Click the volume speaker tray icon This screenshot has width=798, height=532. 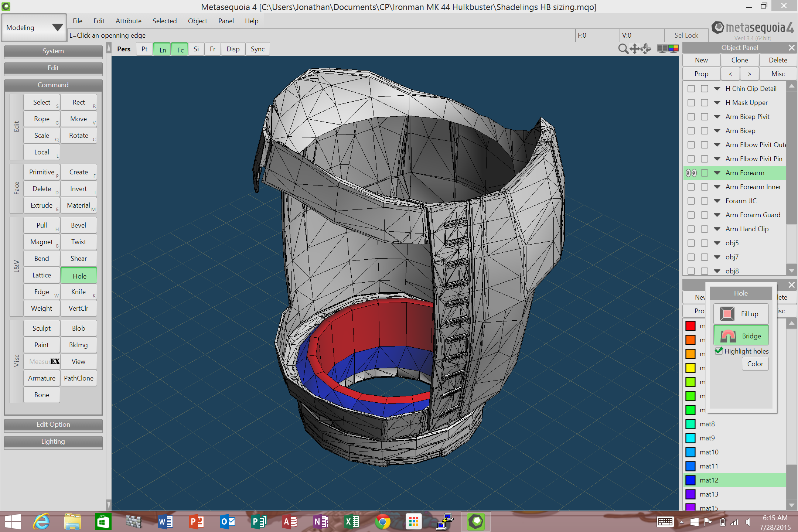tap(748, 522)
